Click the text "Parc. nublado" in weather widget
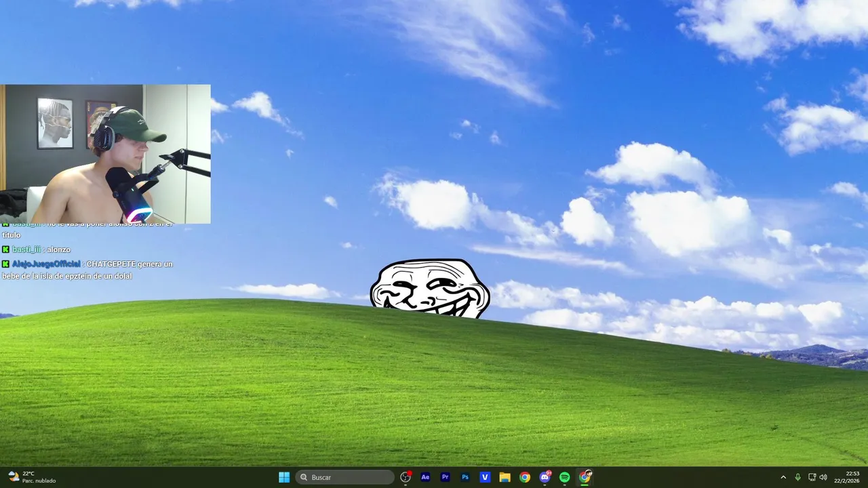The height and width of the screenshot is (488, 868). (x=39, y=481)
